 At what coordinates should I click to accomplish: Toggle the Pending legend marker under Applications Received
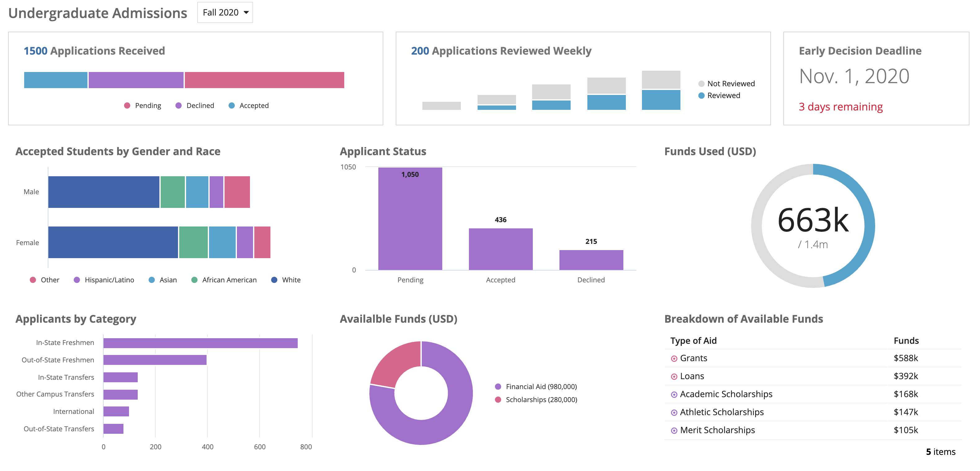(x=127, y=105)
